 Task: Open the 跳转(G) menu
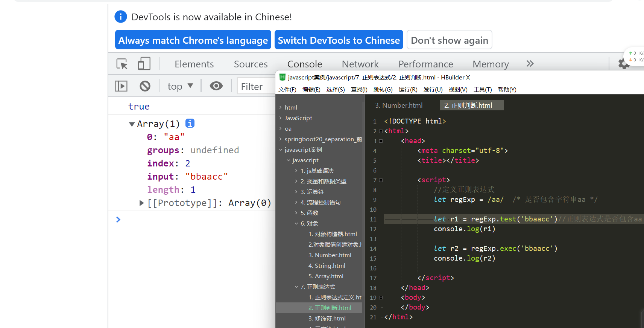(383, 89)
